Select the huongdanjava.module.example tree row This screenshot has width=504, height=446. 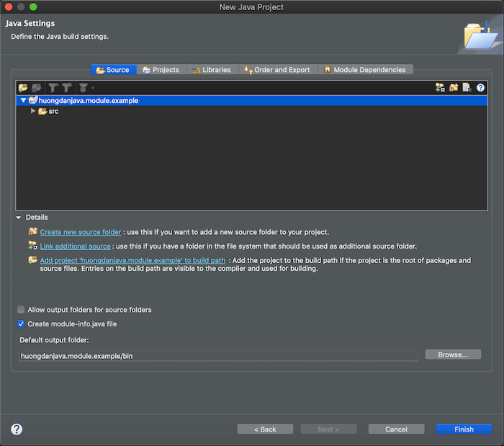(x=252, y=100)
